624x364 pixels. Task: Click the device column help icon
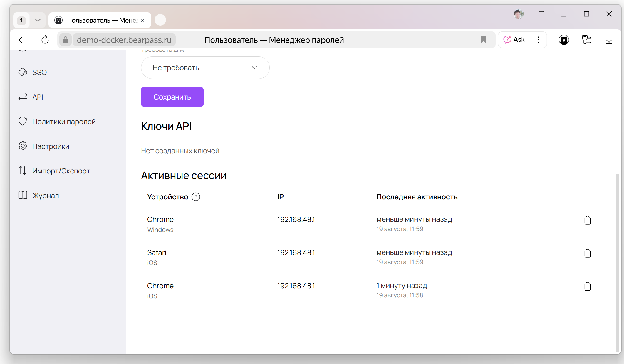point(196,197)
